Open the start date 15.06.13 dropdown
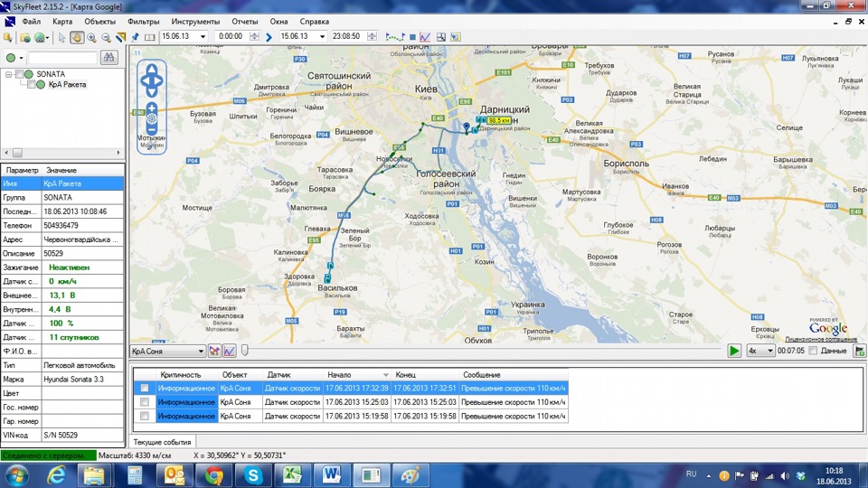The width and height of the screenshot is (868, 488). (x=203, y=36)
